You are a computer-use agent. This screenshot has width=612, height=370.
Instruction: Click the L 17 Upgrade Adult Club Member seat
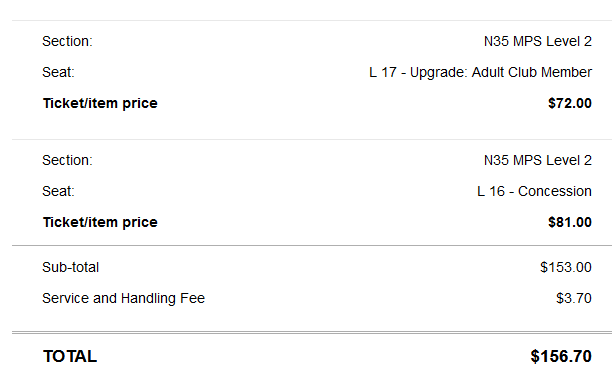[x=480, y=73]
